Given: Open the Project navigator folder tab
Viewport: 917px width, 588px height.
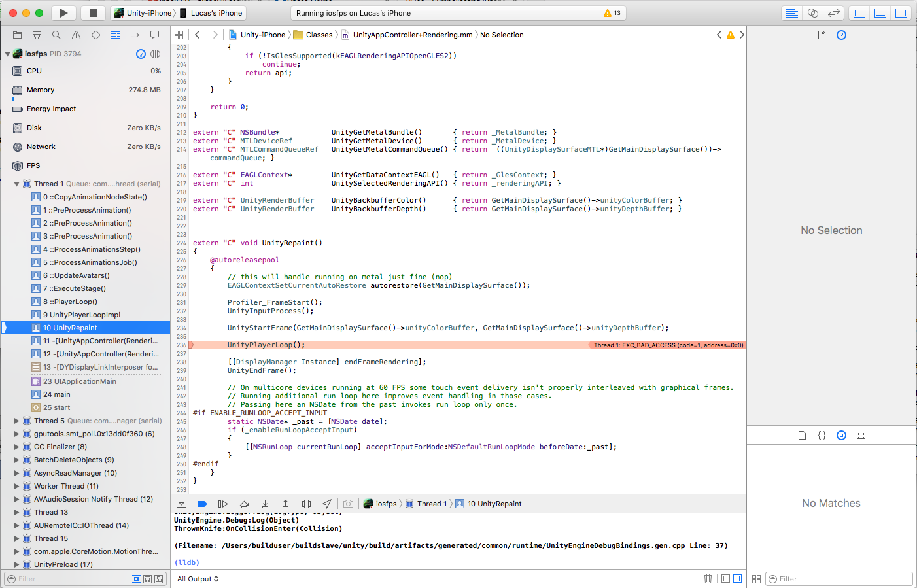Looking at the screenshot, I should pos(17,35).
